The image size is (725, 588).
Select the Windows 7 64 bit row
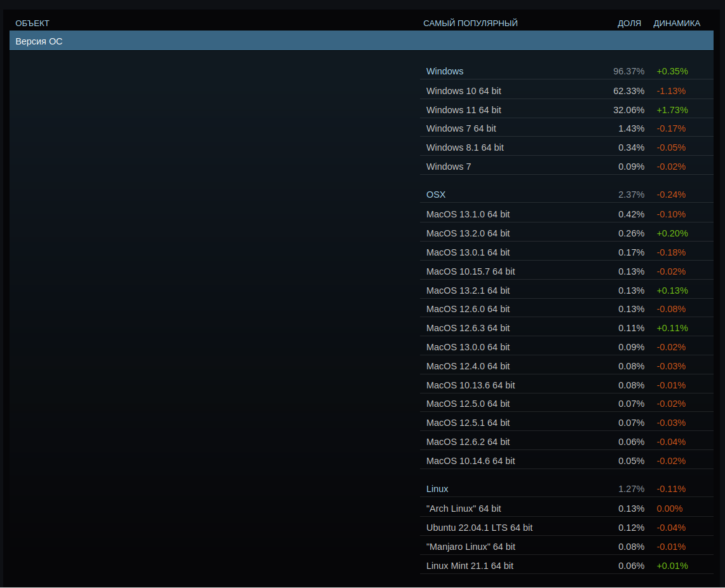[566, 128]
